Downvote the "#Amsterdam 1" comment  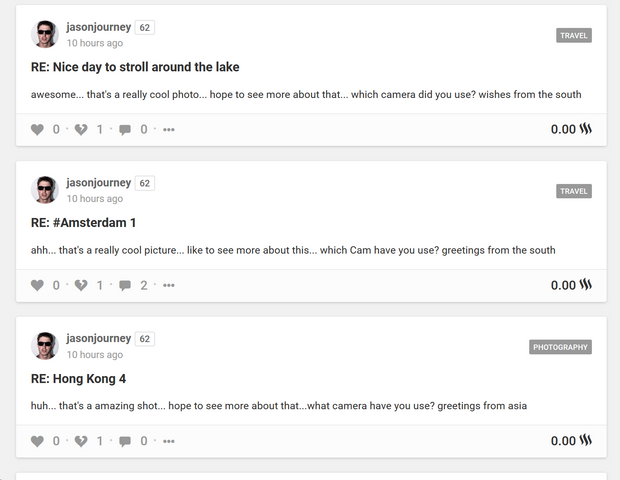coord(81,285)
